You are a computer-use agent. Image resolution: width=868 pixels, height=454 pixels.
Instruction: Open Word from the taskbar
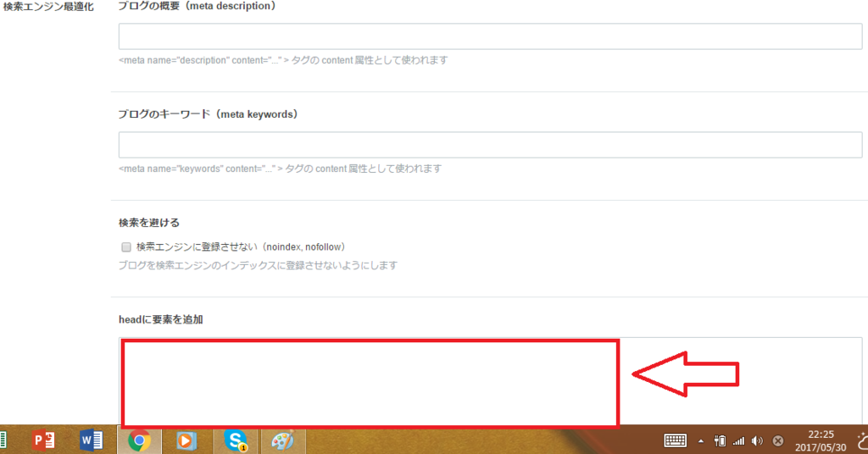pos(92,440)
